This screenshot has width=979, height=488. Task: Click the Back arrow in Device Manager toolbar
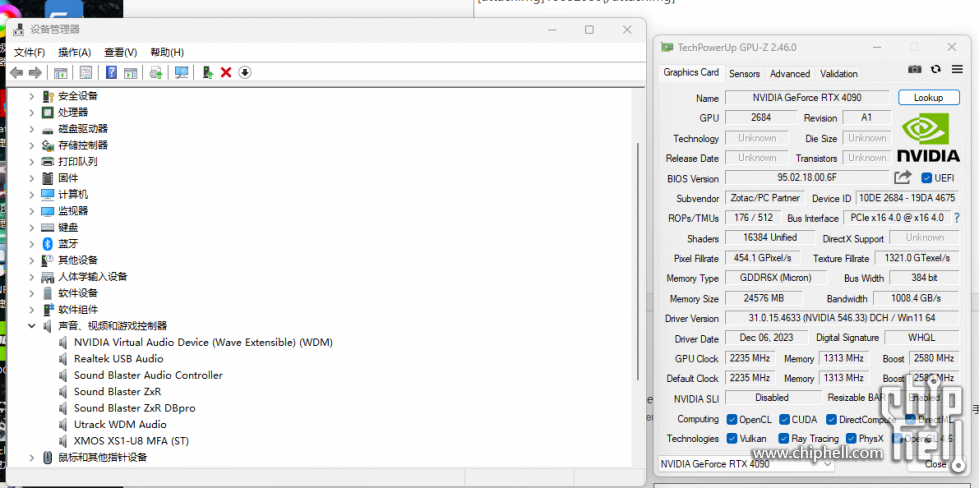click(17, 73)
